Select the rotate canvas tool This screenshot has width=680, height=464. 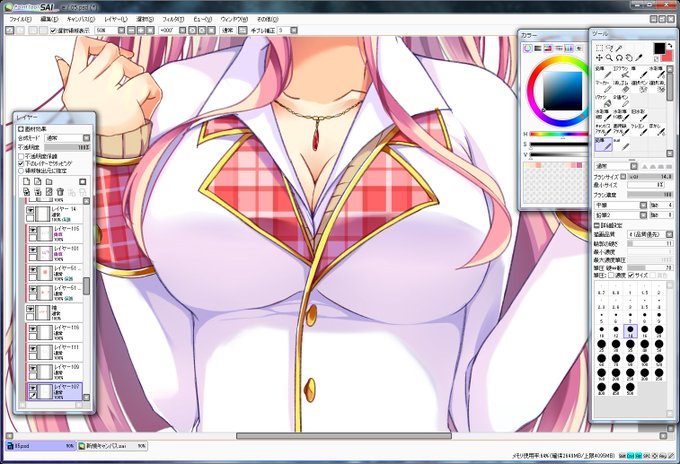[619, 58]
